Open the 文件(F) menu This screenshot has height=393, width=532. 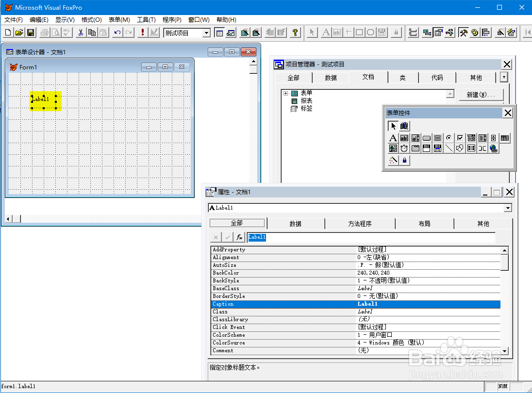pyautogui.click(x=13, y=20)
